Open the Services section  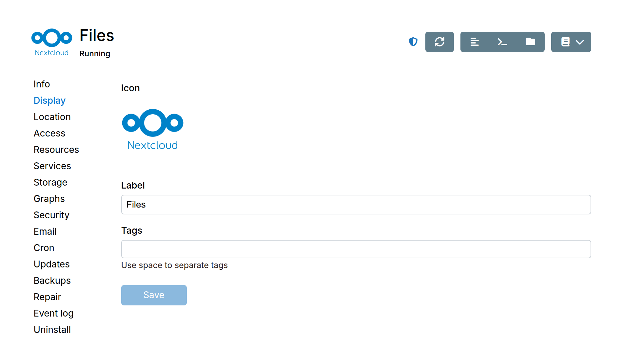tap(52, 166)
